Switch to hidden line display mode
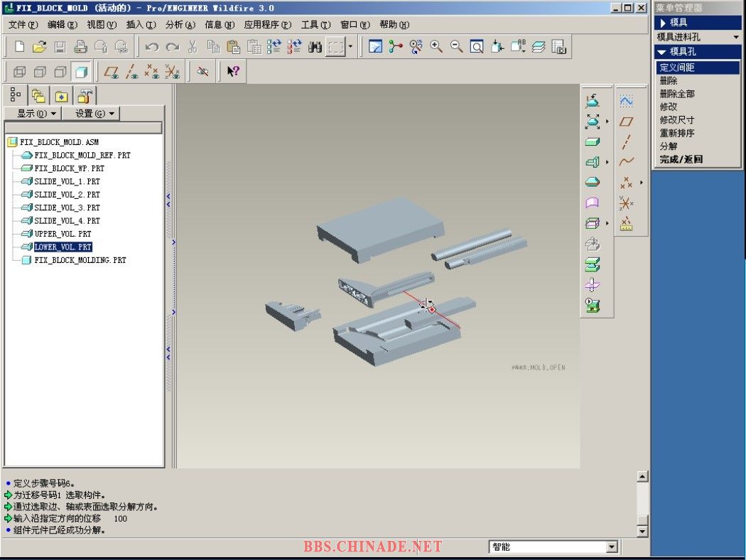This screenshot has width=746, height=560. click(40, 72)
